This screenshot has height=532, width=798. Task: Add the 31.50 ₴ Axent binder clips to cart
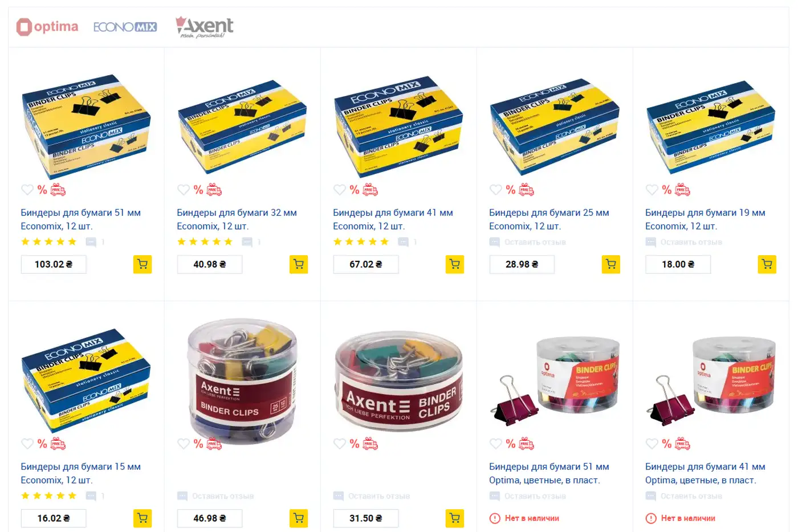(455, 518)
